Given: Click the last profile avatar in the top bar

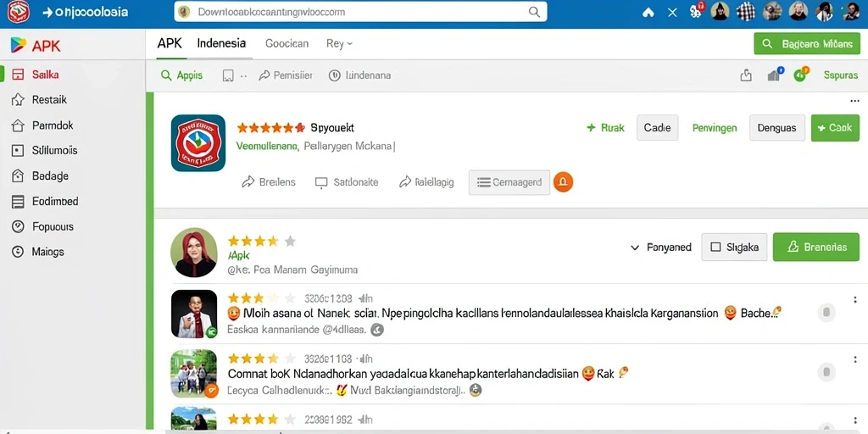Looking at the screenshot, I should pos(851,11).
